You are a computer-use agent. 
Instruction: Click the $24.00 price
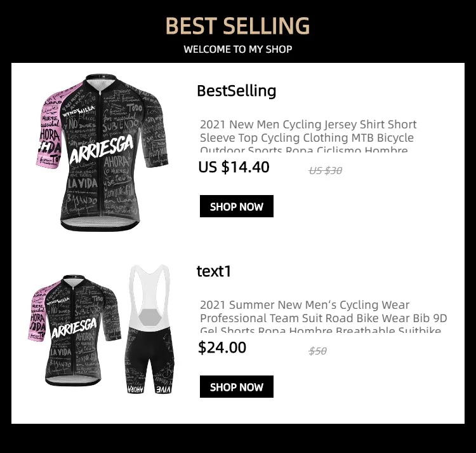pyautogui.click(x=222, y=348)
